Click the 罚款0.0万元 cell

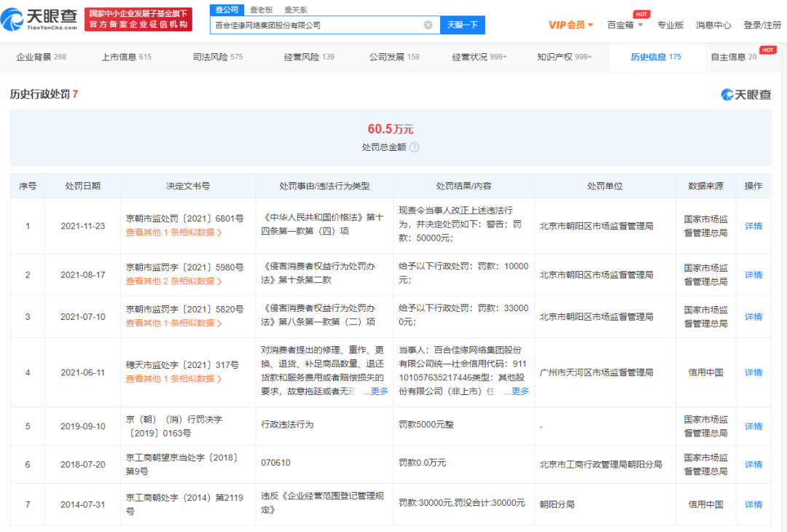coord(423,463)
